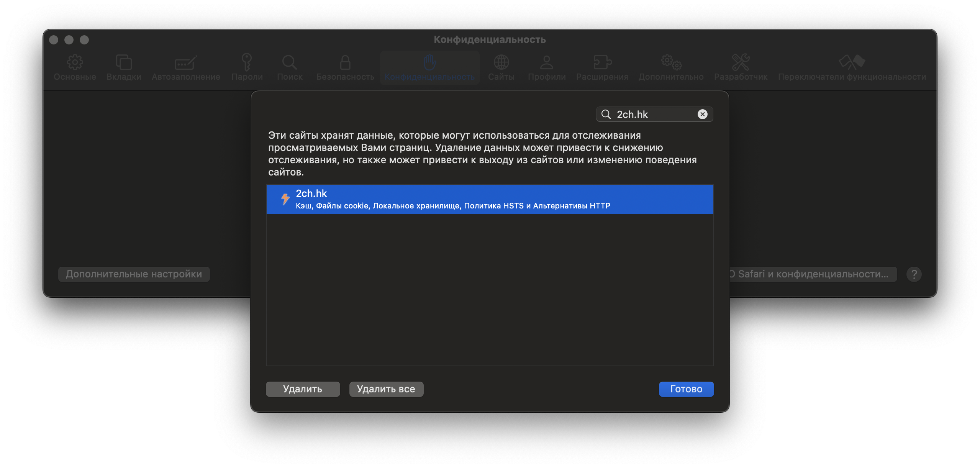The height and width of the screenshot is (469, 980).
Task: Open the Пароли key icon
Action: pyautogui.click(x=247, y=62)
